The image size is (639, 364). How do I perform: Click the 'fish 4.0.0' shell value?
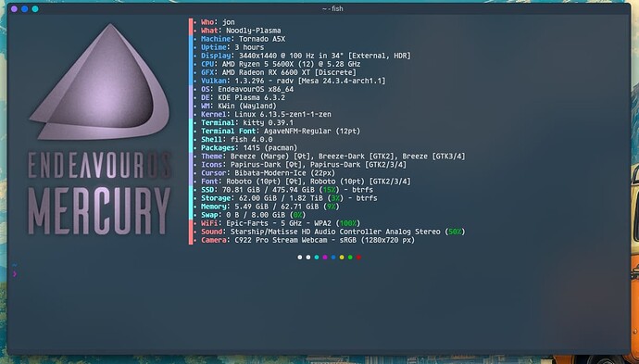pos(252,140)
